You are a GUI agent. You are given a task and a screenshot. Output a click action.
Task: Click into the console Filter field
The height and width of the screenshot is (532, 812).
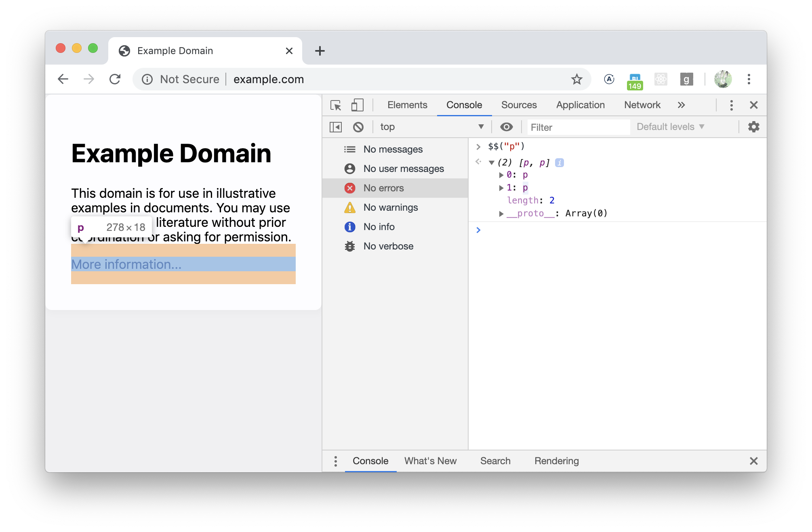coord(578,128)
